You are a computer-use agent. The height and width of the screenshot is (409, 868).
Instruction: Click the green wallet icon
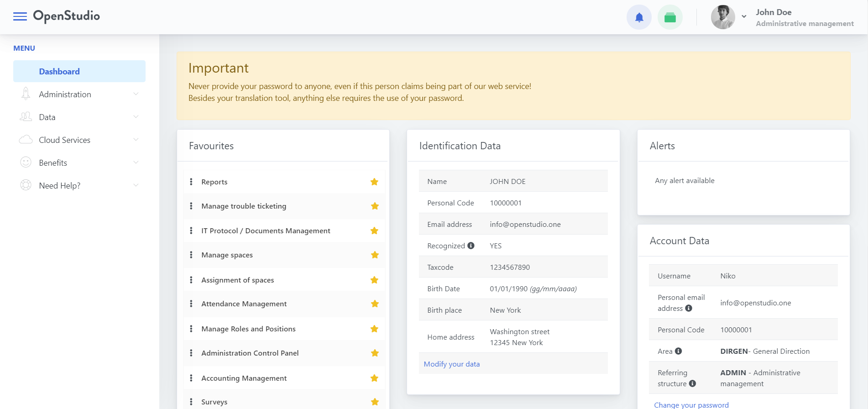pos(670,17)
